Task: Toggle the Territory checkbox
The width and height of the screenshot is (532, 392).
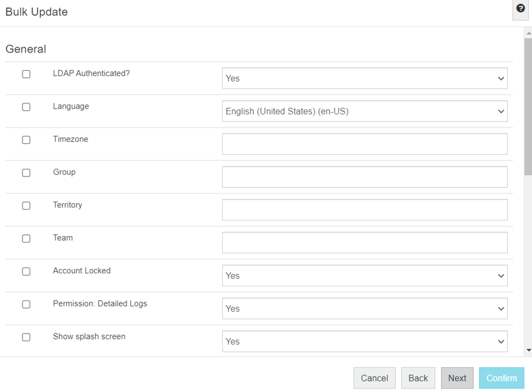Action: (26, 206)
